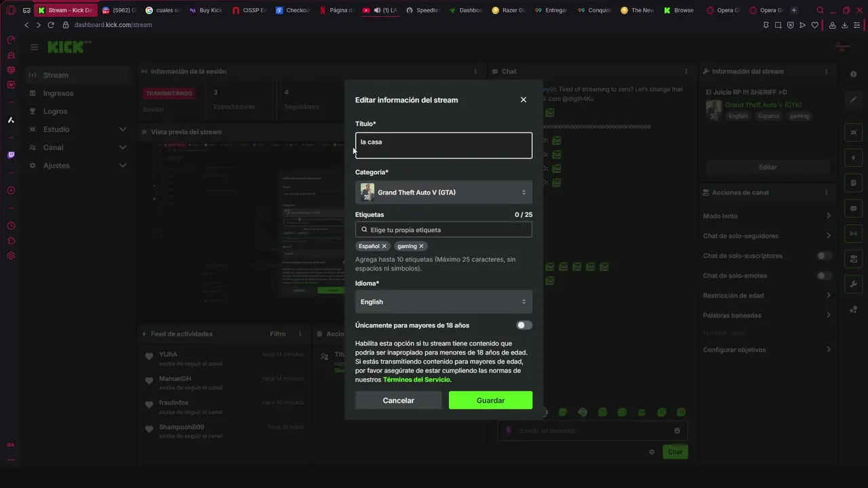This screenshot has width=868, height=488.
Task: Click the chat bubble icon in right toolbar
Action: click(x=854, y=208)
